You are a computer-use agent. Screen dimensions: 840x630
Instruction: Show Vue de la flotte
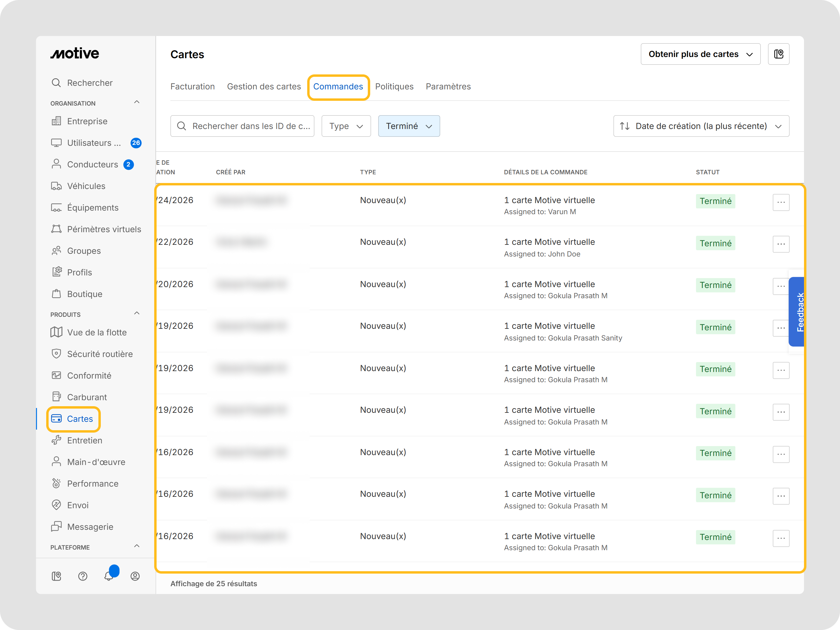click(x=89, y=333)
